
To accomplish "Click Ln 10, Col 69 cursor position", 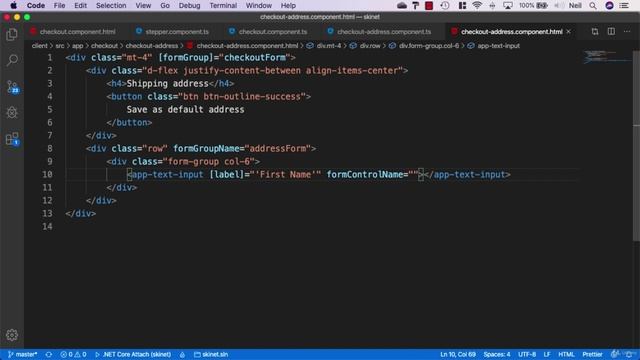I will pos(458,354).
